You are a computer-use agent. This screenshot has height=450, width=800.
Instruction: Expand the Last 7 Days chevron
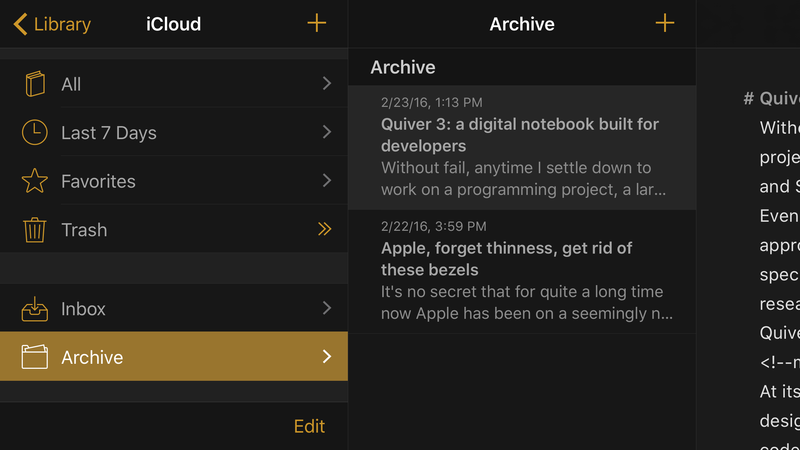(327, 132)
